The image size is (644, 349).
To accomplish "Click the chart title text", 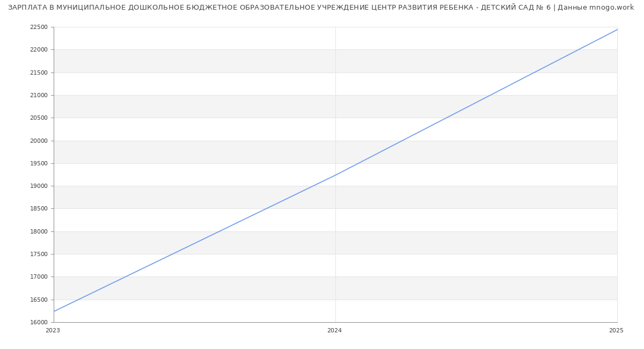I will (321, 8).
